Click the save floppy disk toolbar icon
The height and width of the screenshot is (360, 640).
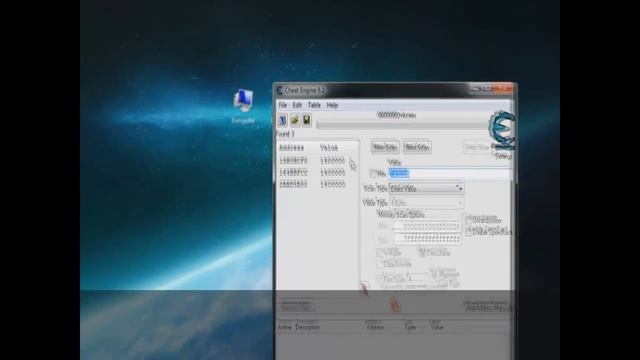[307, 120]
